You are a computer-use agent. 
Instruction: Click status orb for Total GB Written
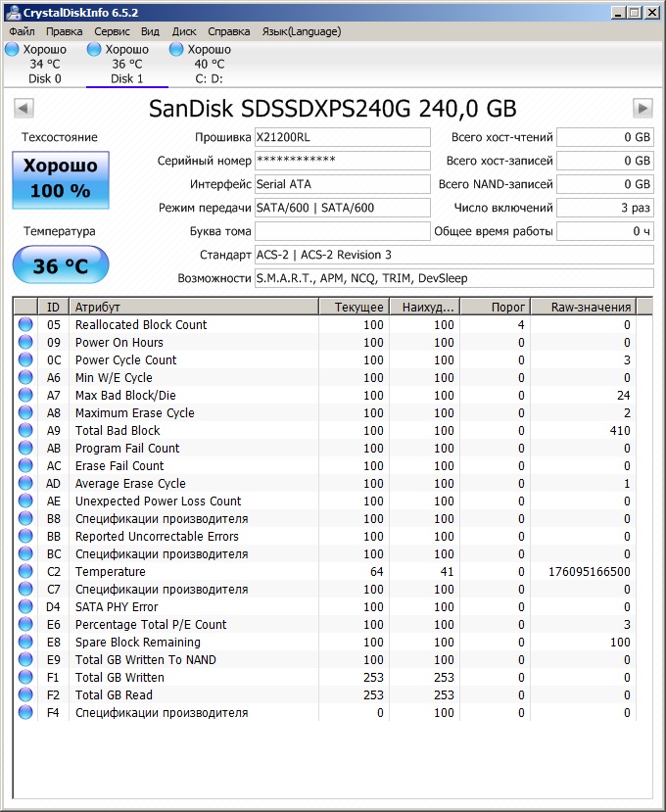25,678
